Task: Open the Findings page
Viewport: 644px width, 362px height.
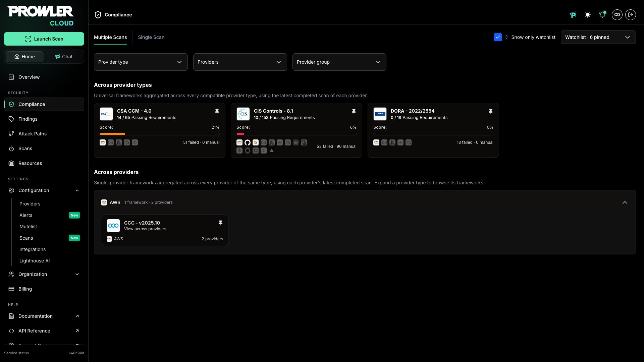Action: click(x=44, y=119)
